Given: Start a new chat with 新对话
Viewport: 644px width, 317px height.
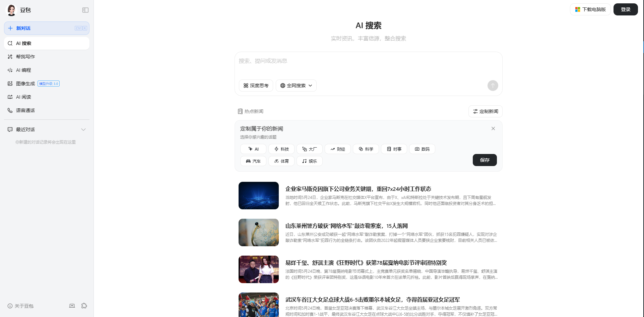Looking at the screenshot, I should [x=47, y=28].
